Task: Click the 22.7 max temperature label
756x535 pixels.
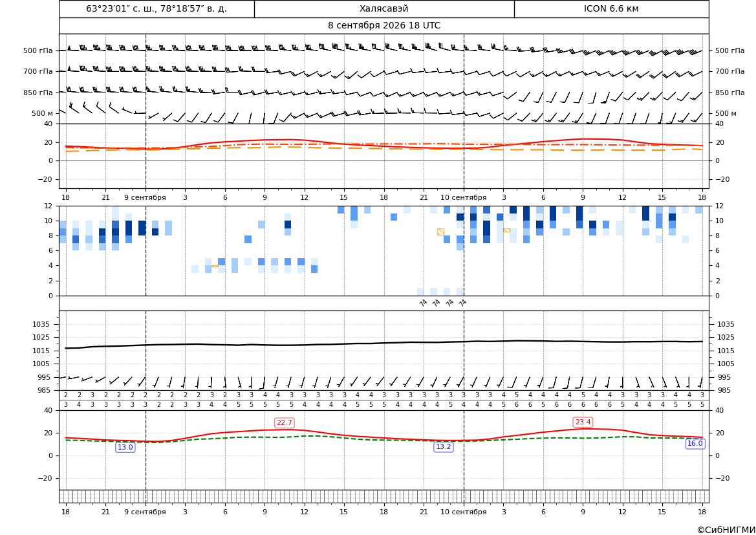Action: click(284, 422)
